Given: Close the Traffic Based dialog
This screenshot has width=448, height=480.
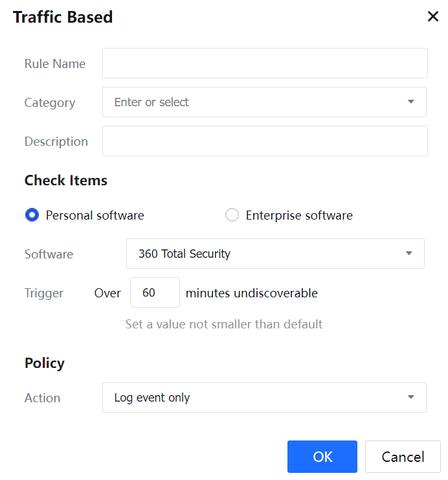Looking at the screenshot, I should [x=433, y=17].
